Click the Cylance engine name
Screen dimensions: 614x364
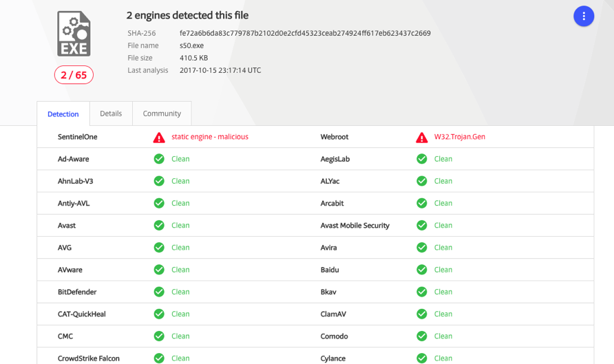point(333,358)
